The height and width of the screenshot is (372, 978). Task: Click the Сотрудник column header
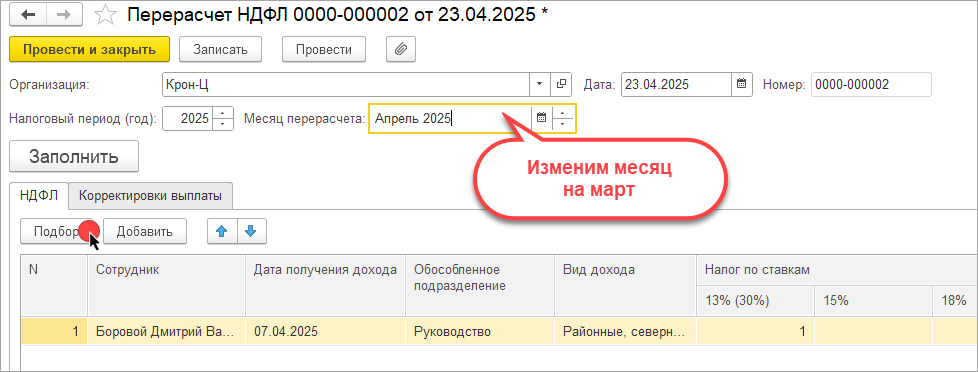click(x=166, y=285)
